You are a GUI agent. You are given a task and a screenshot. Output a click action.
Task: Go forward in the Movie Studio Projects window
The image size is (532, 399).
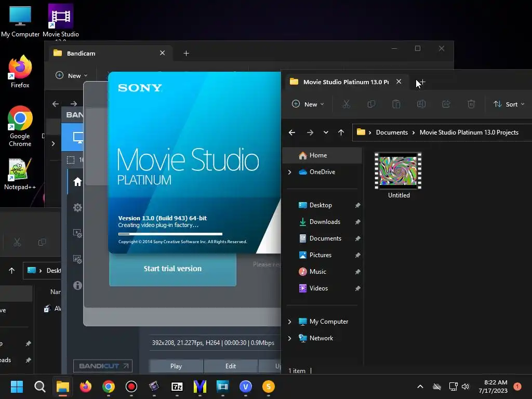(x=310, y=132)
